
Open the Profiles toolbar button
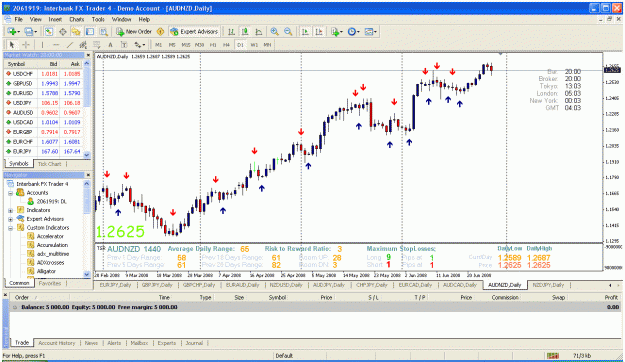(30, 31)
